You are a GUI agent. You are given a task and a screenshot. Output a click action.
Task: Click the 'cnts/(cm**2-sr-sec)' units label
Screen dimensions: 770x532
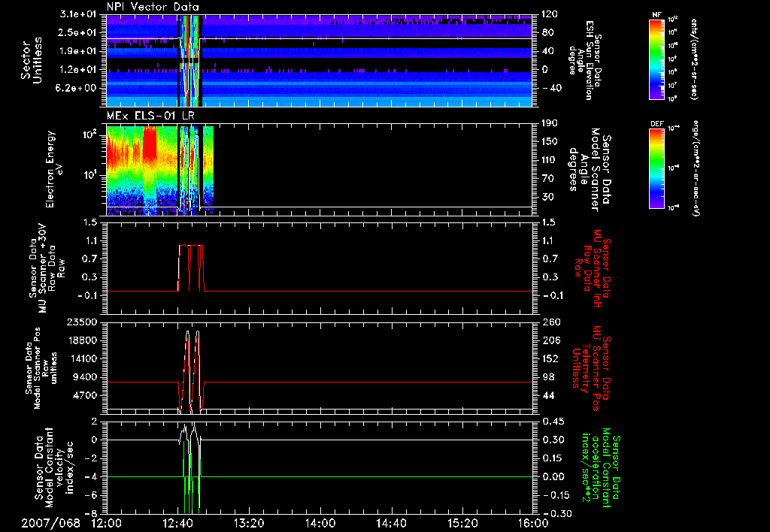[694, 59]
